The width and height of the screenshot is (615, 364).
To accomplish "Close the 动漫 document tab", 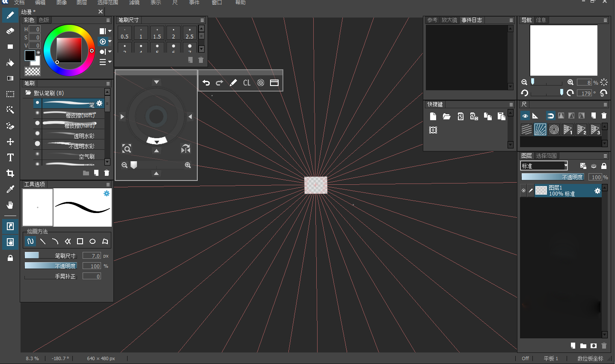I will (x=101, y=12).
